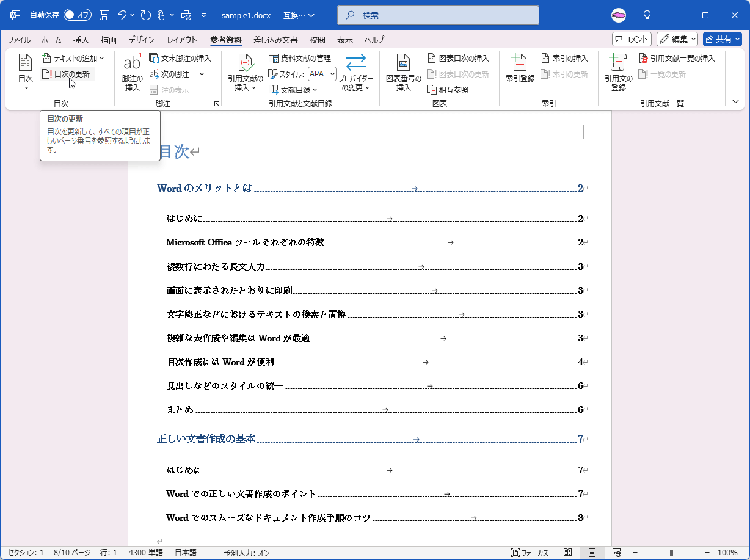The height and width of the screenshot is (560, 750).
Task: Click the user account avatar
Action: (x=619, y=15)
